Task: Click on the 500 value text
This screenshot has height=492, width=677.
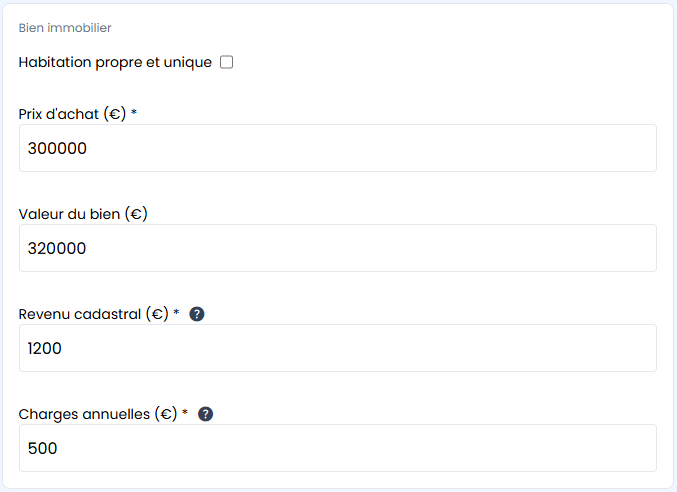Action: [x=42, y=449]
